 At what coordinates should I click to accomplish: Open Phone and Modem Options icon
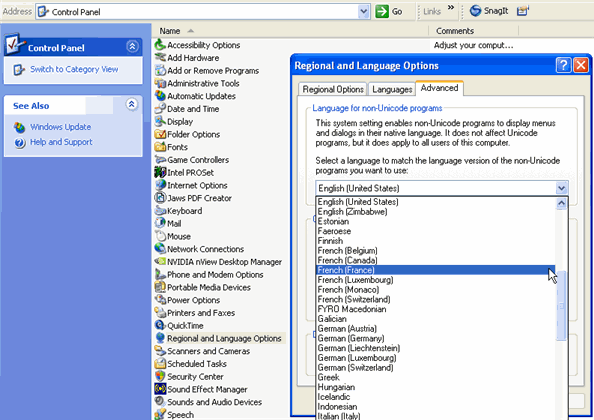[x=160, y=274]
